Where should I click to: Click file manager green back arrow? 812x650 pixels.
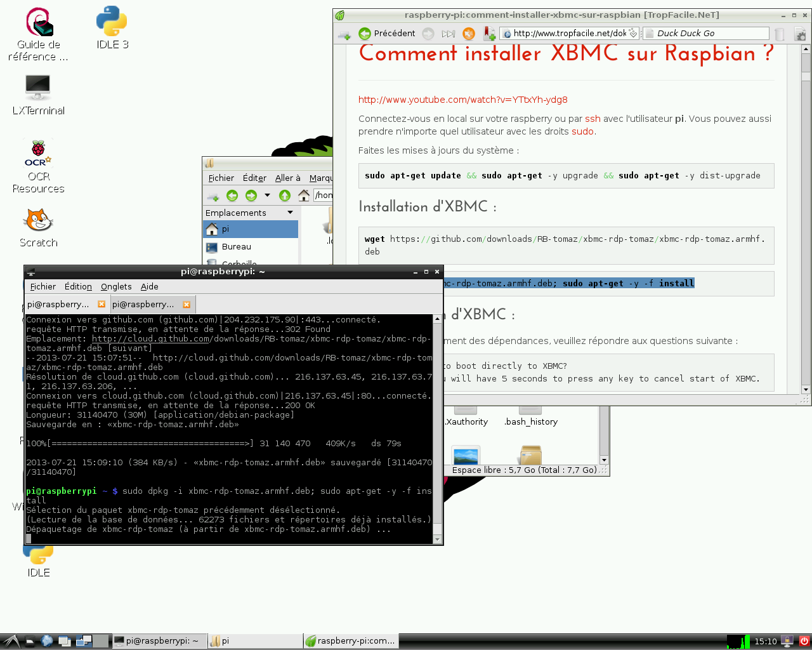(232, 196)
